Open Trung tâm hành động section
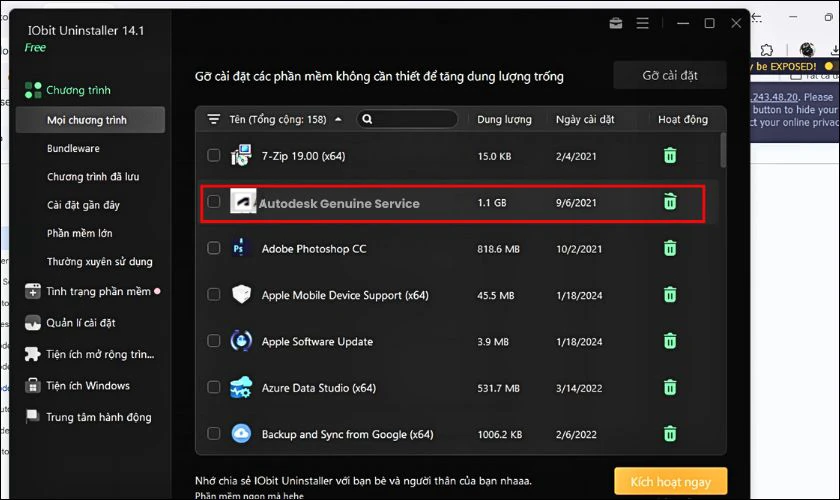Viewport: 840px width, 500px height. pyautogui.click(x=99, y=417)
